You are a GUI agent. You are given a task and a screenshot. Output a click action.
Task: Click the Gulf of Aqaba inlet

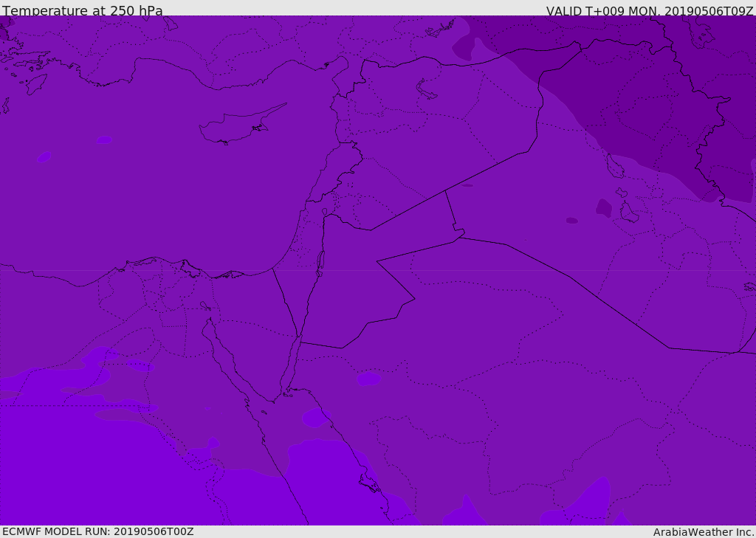point(290,369)
